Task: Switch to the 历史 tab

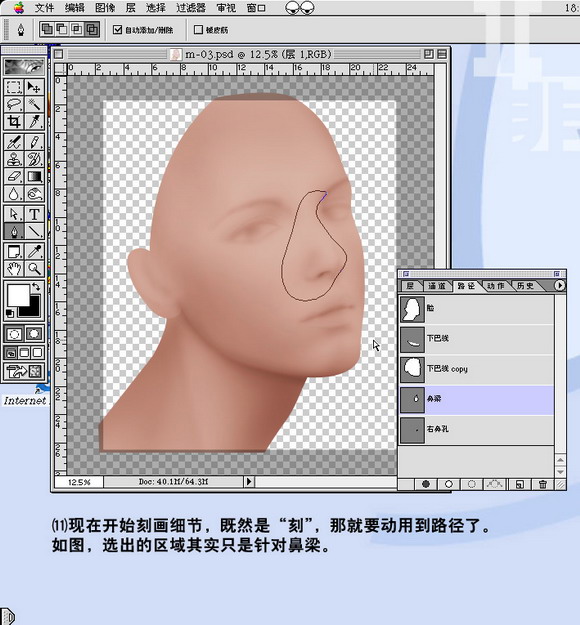Action: [x=525, y=285]
